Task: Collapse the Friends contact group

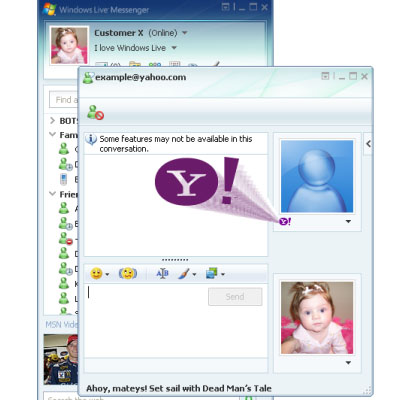Action: [x=52, y=193]
